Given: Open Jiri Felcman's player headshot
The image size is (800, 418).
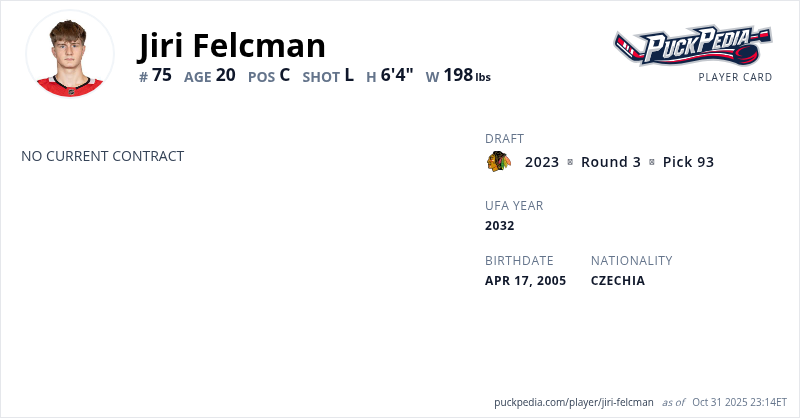Looking at the screenshot, I should tap(70, 54).
